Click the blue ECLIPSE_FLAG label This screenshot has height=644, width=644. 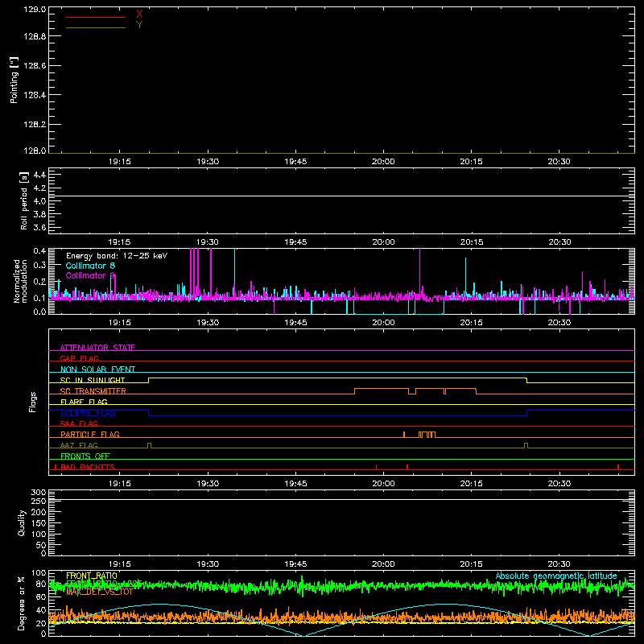click(88, 413)
